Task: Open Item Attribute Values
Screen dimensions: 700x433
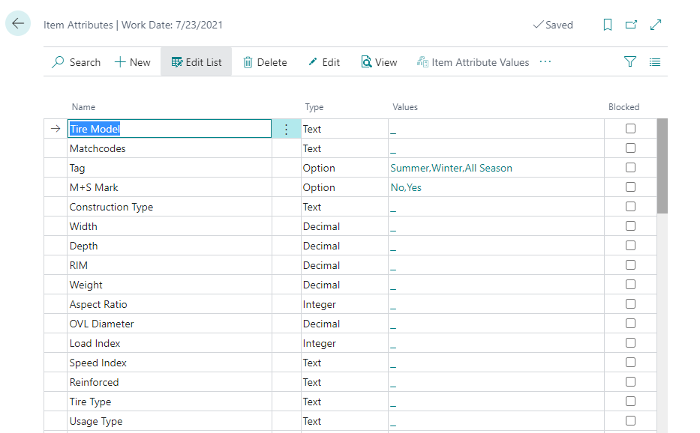Action: click(x=473, y=62)
